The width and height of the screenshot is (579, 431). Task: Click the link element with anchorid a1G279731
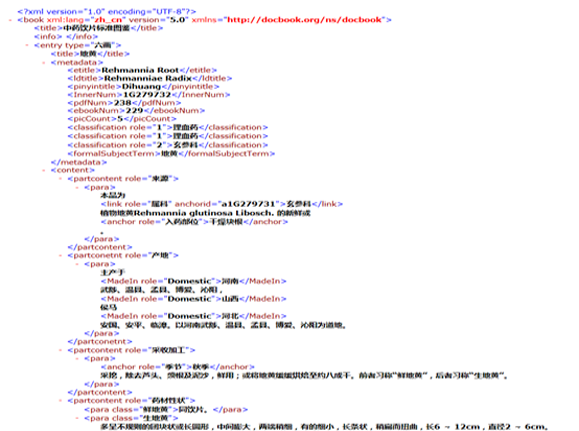tap(222, 204)
